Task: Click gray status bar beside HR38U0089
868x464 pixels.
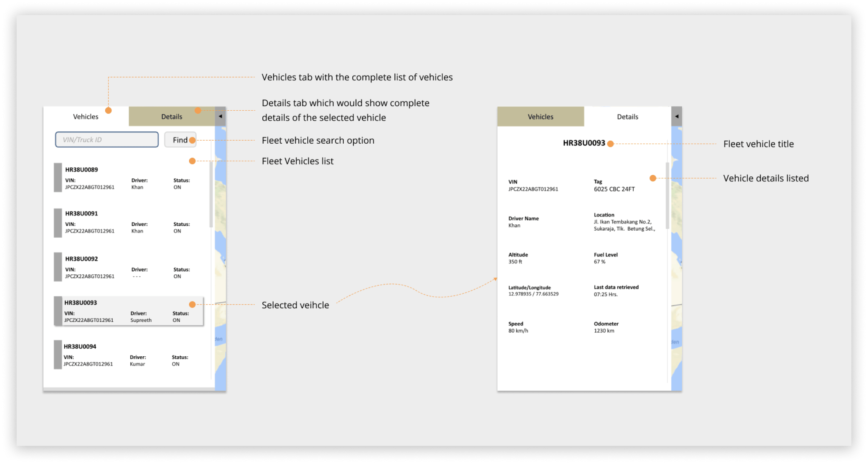Action: click(x=58, y=178)
